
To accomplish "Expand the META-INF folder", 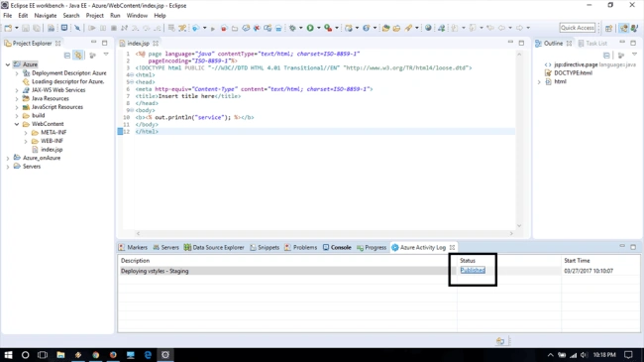I will click(x=26, y=133).
